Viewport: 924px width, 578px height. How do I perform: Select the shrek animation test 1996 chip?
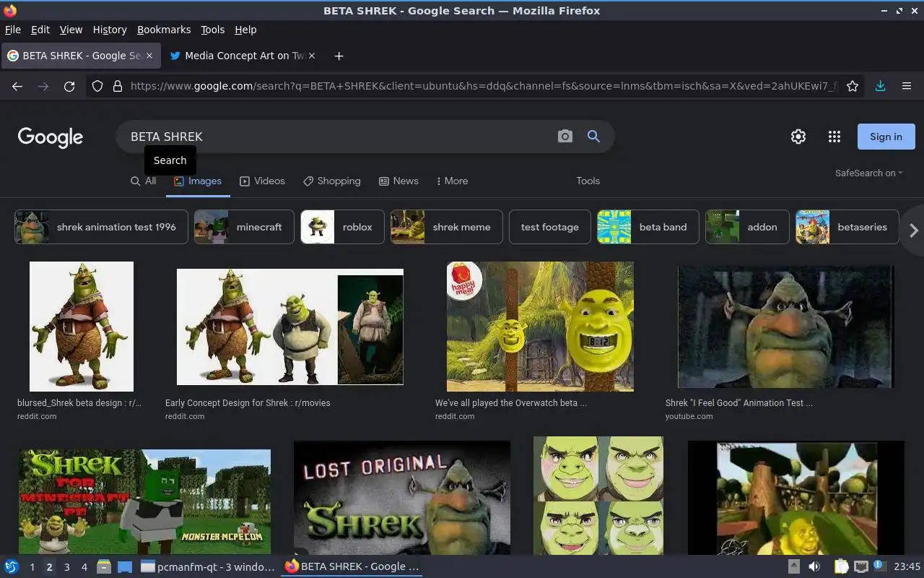[101, 227]
